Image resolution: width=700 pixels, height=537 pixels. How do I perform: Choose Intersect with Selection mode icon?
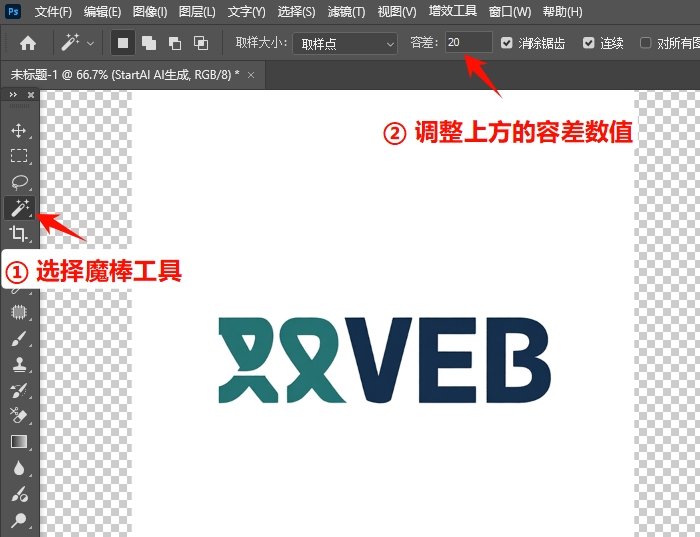pyautogui.click(x=201, y=43)
